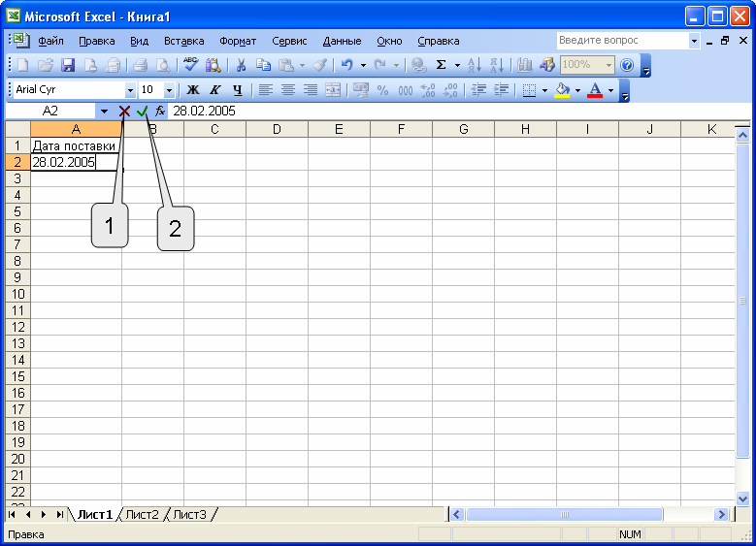
Task: Confirm entry with the green checkmark
Action: (142, 112)
